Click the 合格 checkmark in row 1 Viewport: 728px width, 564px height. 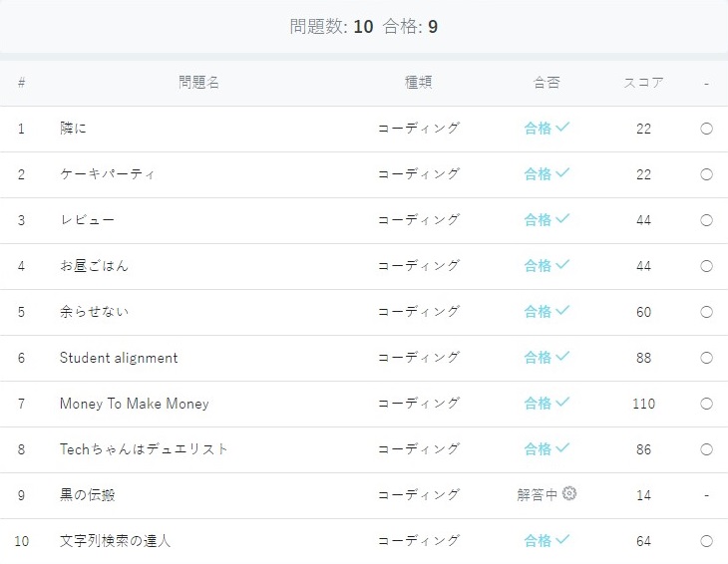(562, 128)
